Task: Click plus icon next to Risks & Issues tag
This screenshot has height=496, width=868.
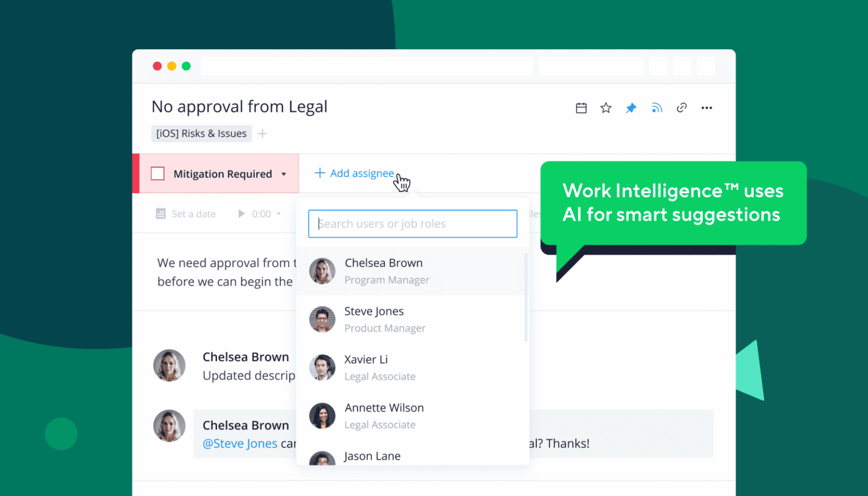Action: 262,134
